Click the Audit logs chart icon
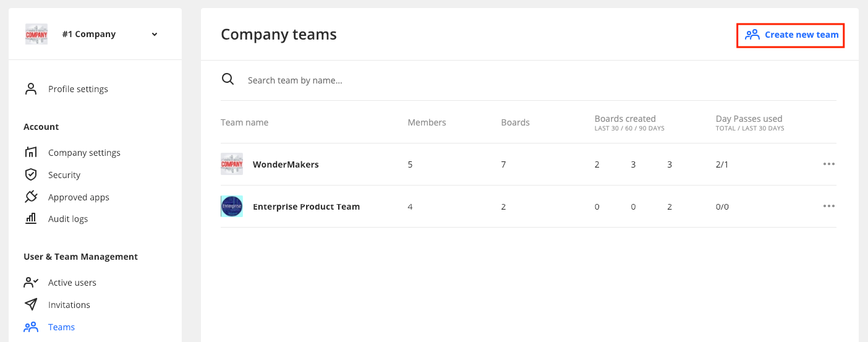The width and height of the screenshot is (868, 342). 31,219
